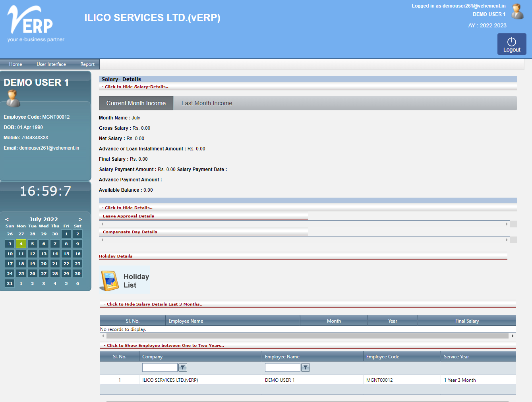532x402 pixels.
Task: Open the Holiday List icon
Action: pos(124,281)
